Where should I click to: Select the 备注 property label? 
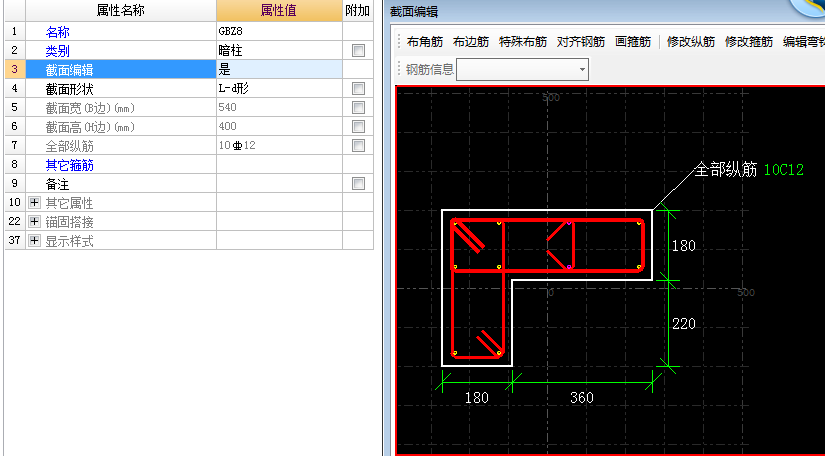point(57,184)
